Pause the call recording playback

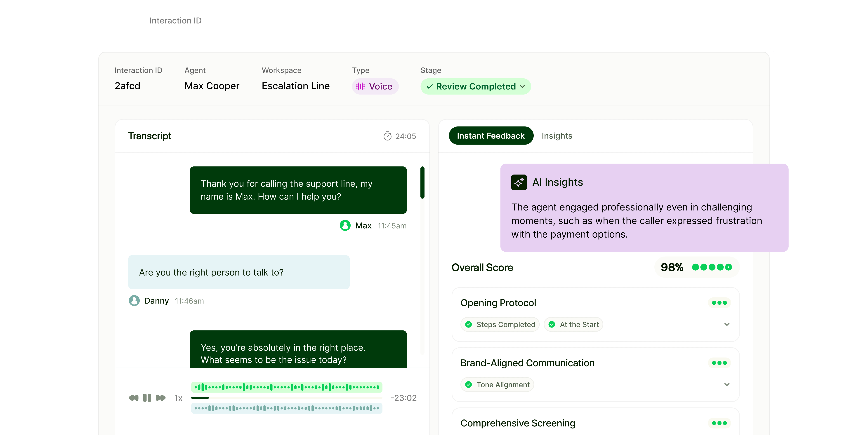pyautogui.click(x=147, y=398)
